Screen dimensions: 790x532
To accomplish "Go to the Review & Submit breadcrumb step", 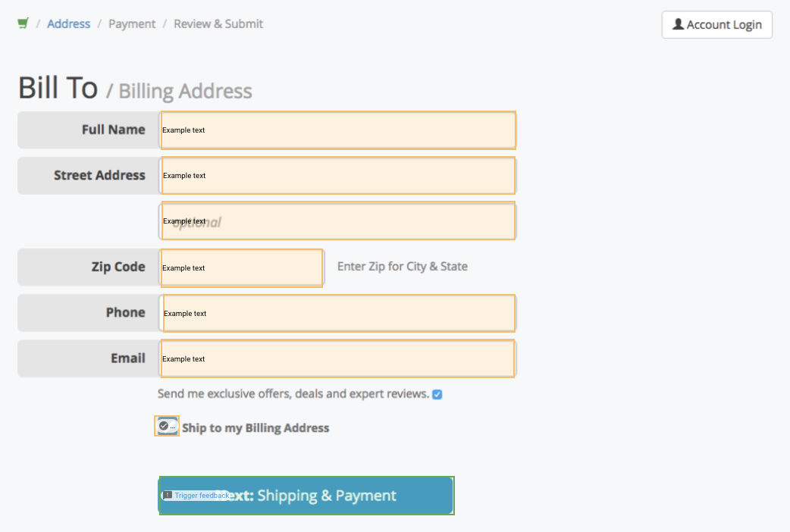I will point(218,23).
